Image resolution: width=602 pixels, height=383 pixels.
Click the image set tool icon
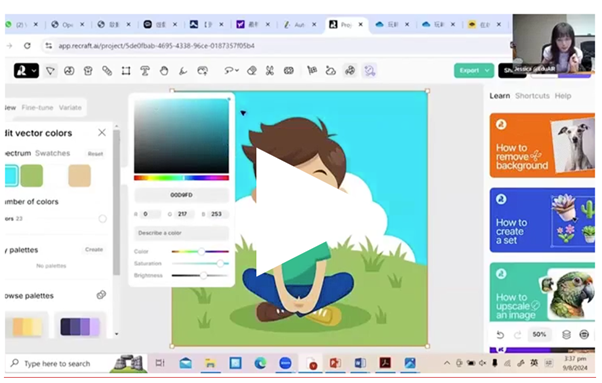click(x=202, y=71)
